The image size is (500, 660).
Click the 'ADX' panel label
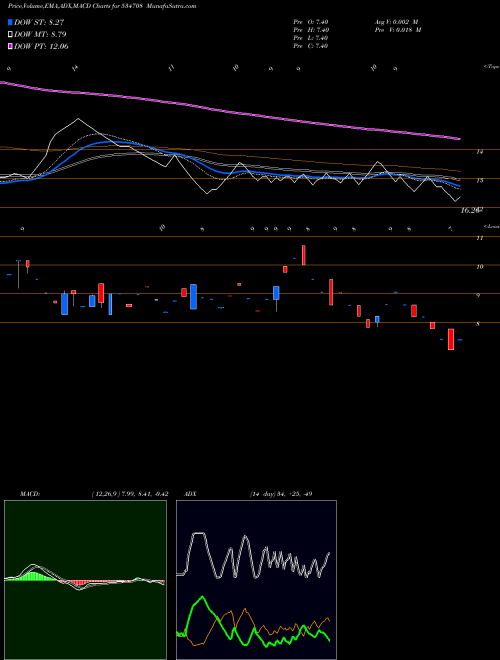pos(190,494)
